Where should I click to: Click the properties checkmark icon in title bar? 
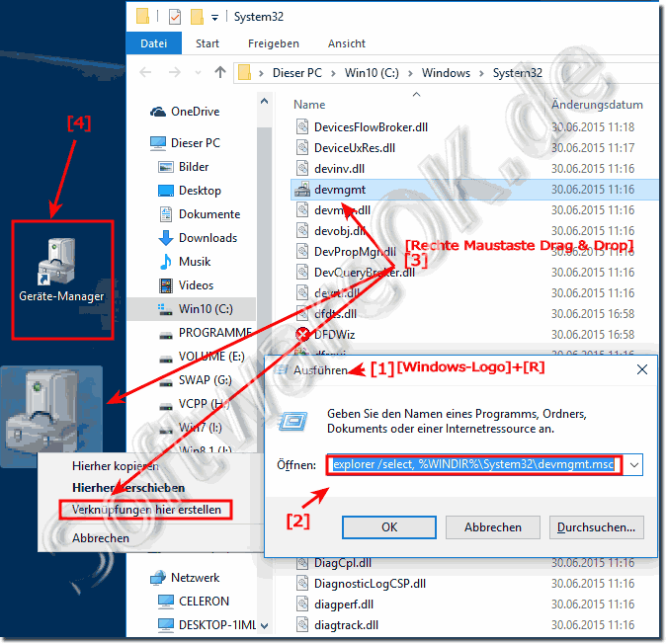(x=175, y=17)
